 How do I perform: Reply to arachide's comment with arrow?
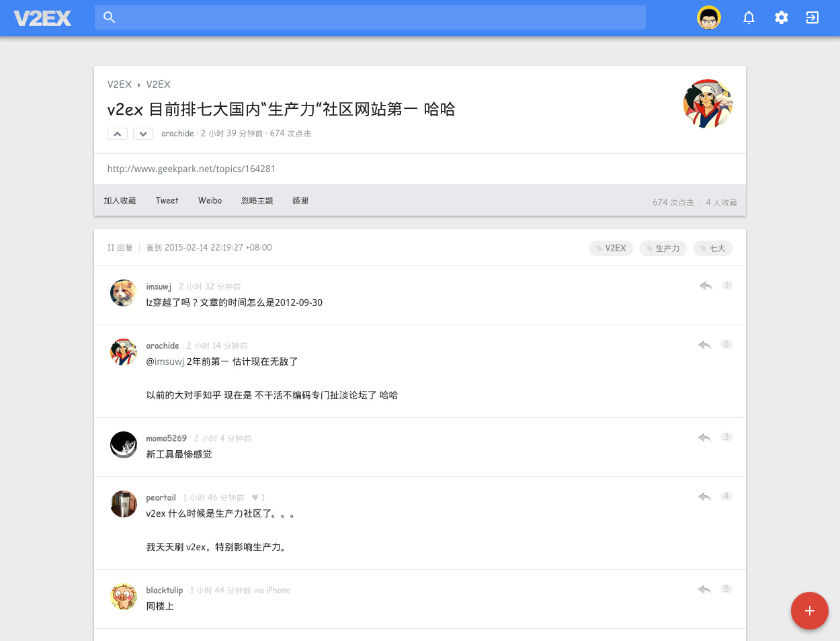704,345
